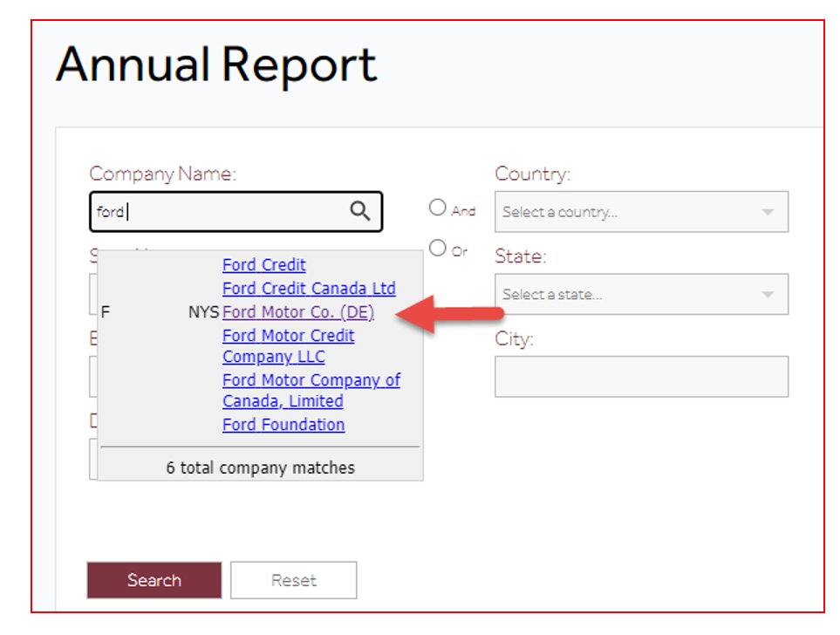Open the Country dropdown
840x635 pixels.
pos(641,212)
